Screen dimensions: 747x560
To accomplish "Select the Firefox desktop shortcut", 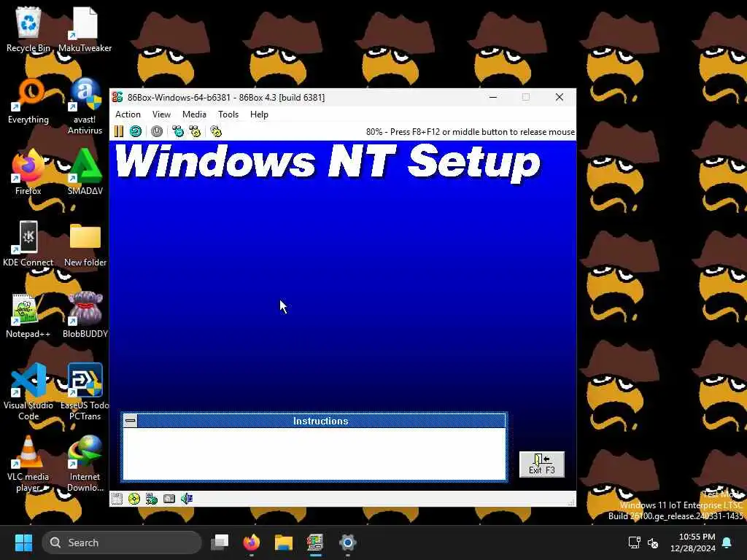I will pyautogui.click(x=28, y=172).
